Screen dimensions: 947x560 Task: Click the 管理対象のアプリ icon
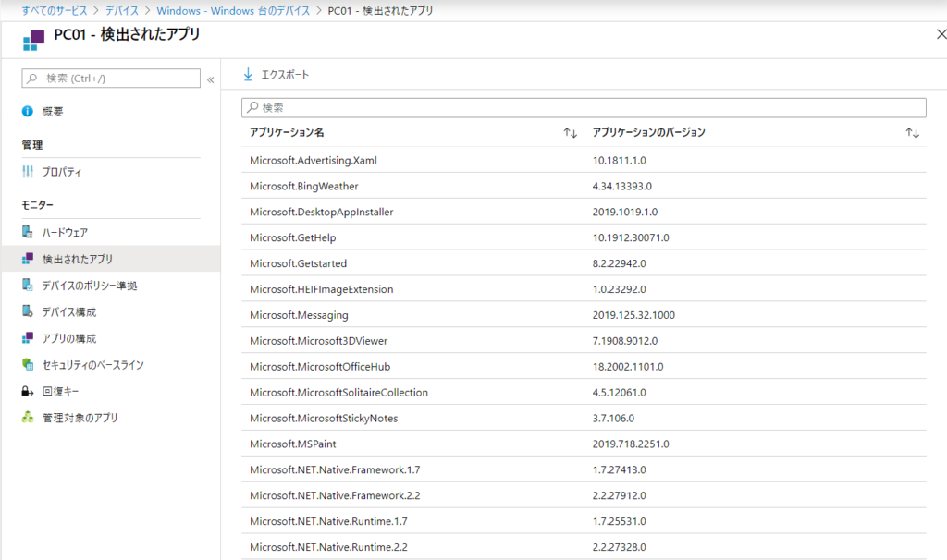click(x=27, y=417)
